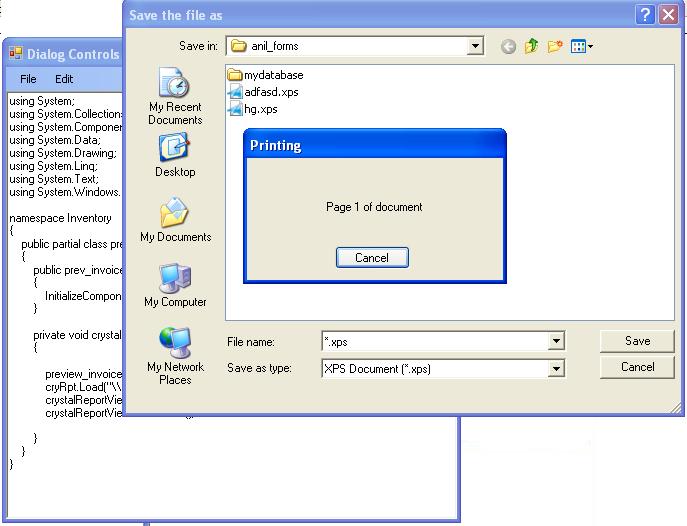Image resolution: width=687 pixels, height=526 pixels.
Task: Expand the Save in folder dropdown
Action: coord(475,46)
